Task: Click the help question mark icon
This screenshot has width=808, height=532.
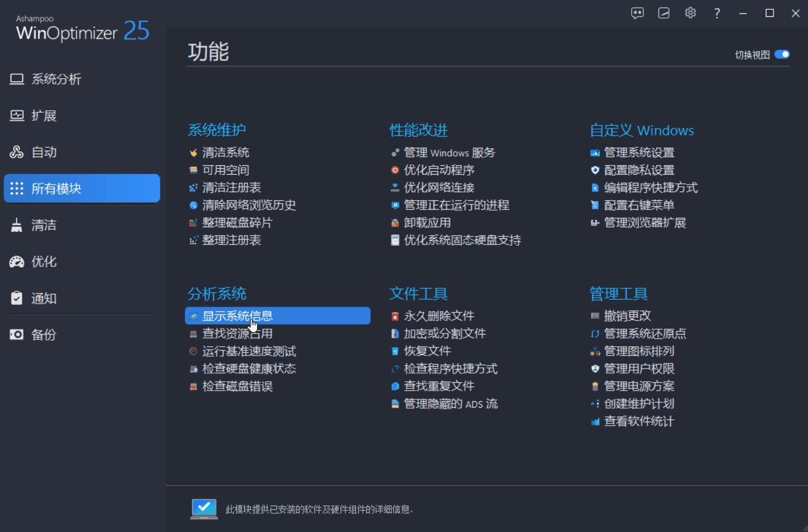Action: [x=717, y=13]
